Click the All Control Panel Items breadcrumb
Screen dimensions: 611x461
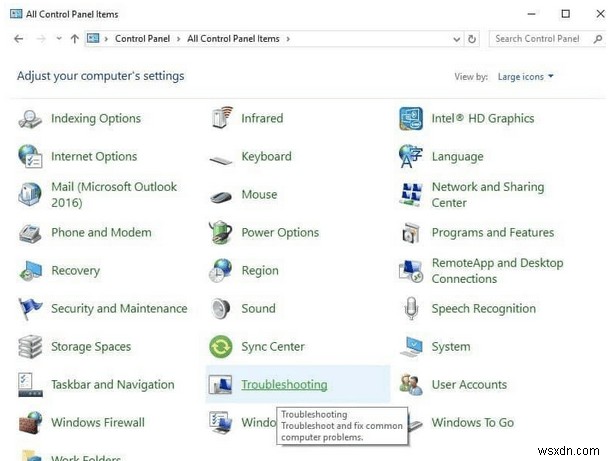pyautogui.click(x=233, y=39)
